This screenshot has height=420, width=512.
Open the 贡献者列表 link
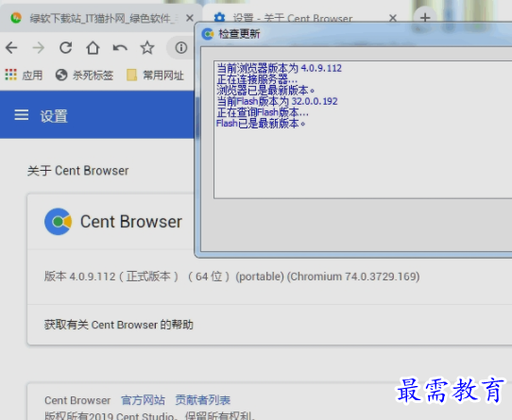coord(203,400)
